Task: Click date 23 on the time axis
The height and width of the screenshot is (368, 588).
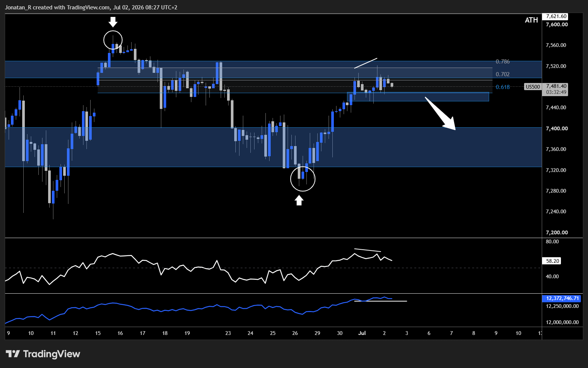Action: (228, 333)
